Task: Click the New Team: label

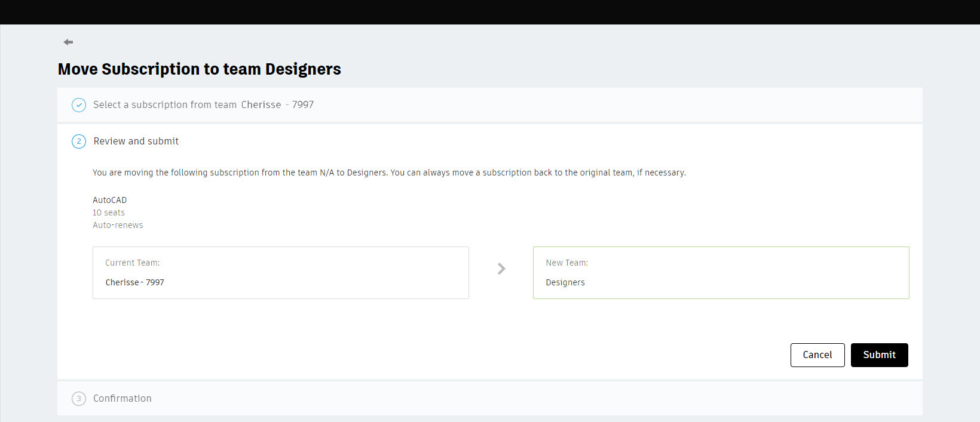Action: (x=566, y=263)
